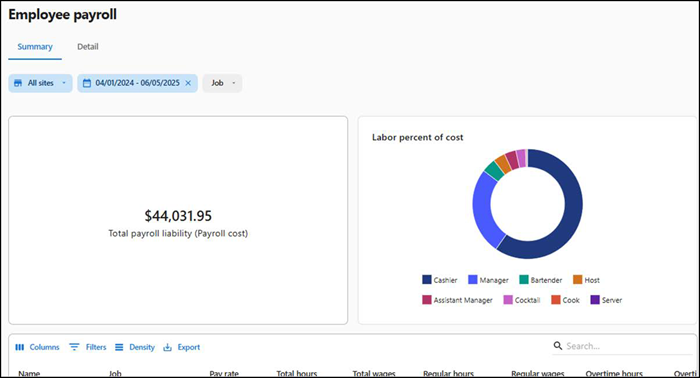Toggle Host legend swatch
Screen dimensions: 700x378
coord(578,280)
